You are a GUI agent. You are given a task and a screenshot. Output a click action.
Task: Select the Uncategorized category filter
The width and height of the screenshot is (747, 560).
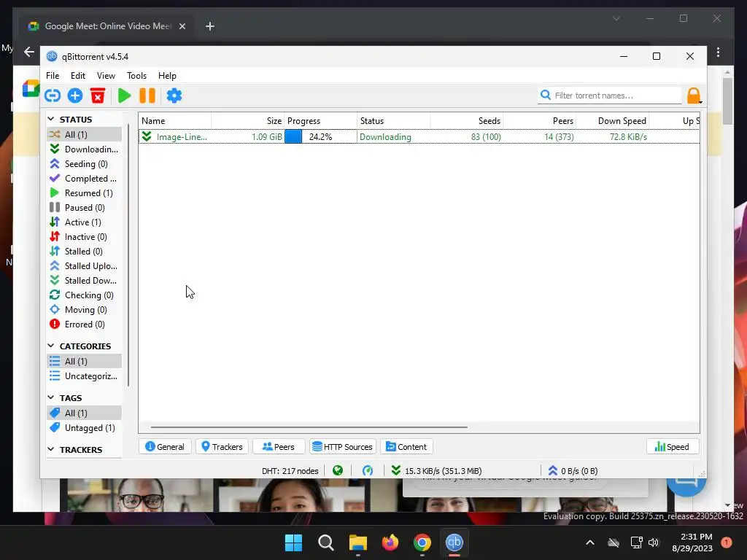click(85, 376)
